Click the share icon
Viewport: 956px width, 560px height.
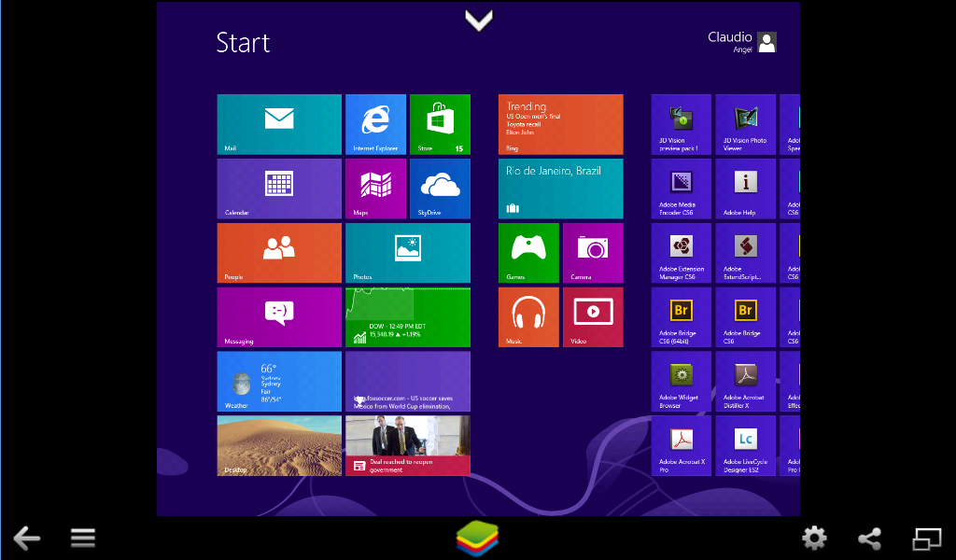(870, 539)
